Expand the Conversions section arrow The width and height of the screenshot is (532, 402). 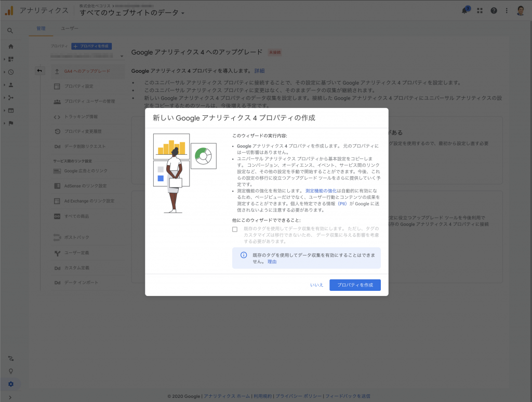4,123
